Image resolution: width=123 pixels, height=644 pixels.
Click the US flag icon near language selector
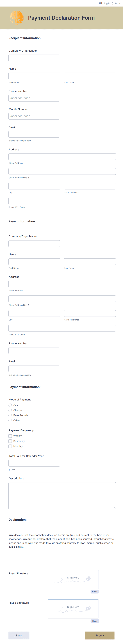[x=101, y=3]
